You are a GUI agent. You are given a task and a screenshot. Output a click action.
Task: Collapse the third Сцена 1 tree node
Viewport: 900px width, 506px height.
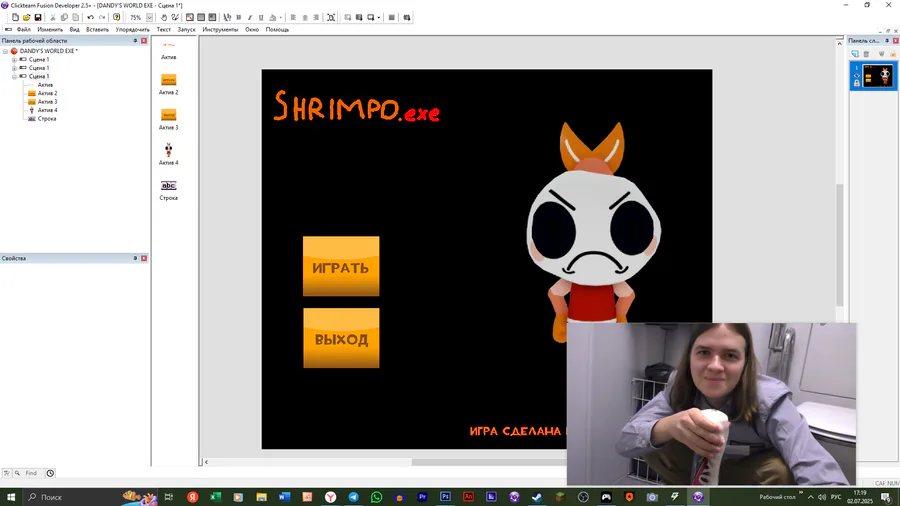14,76
